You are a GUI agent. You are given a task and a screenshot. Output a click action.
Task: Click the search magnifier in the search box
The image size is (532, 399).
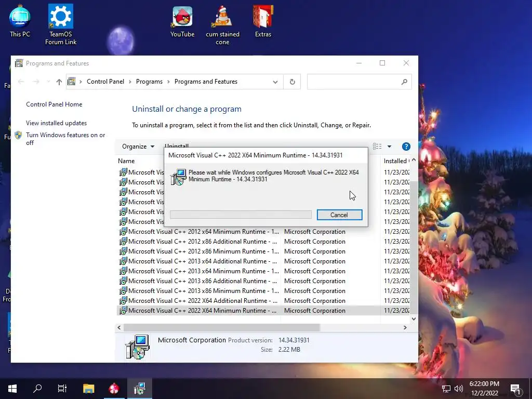coord(404,82)
